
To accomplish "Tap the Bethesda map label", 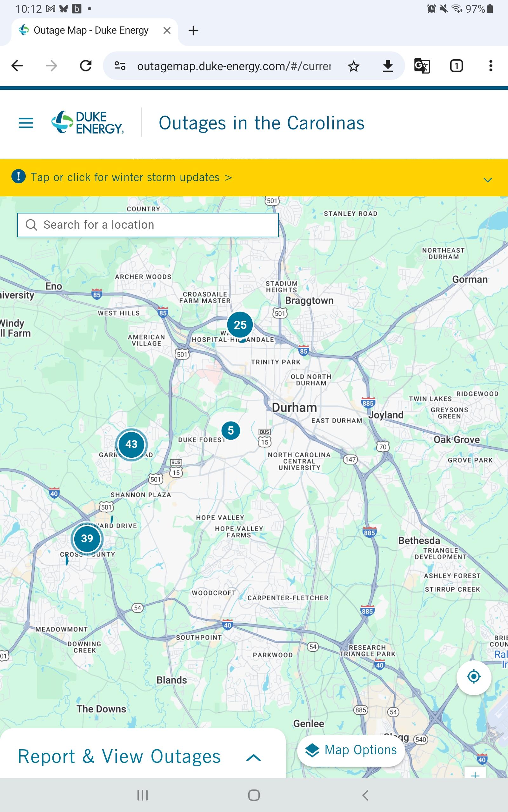I will pyautogui.click(x=419, y=540).
